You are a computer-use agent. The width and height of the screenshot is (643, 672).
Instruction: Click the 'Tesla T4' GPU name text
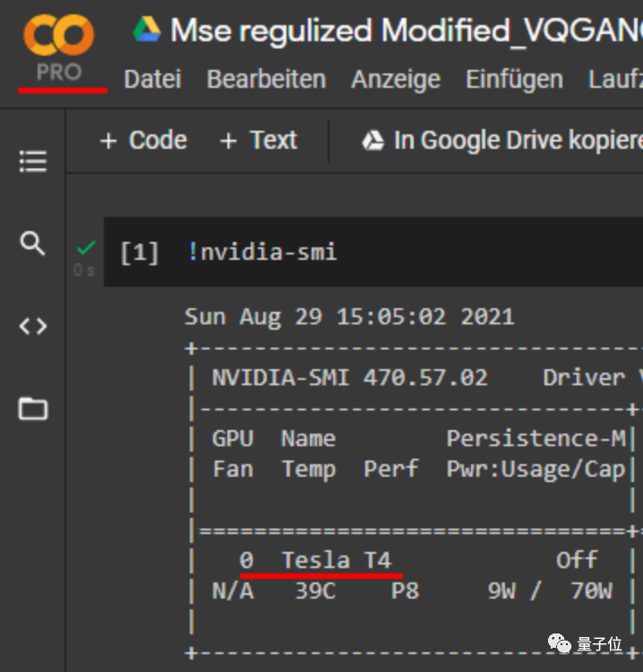click(337, 560)
